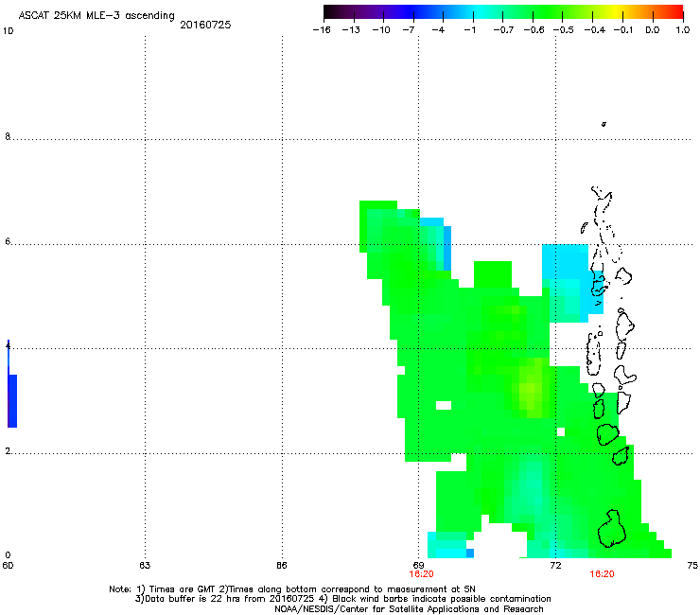Click the color scale label "-0.7"

[503, 30]
